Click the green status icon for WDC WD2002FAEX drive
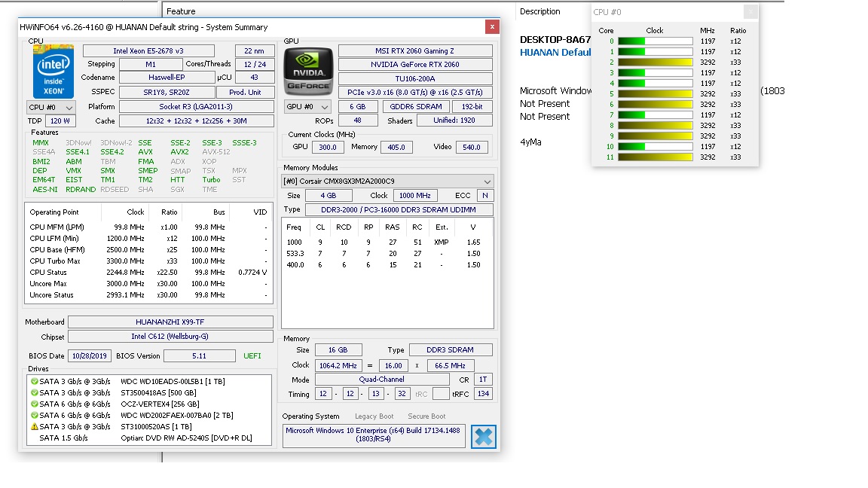The image size is (868, 488). pos(35,416)
